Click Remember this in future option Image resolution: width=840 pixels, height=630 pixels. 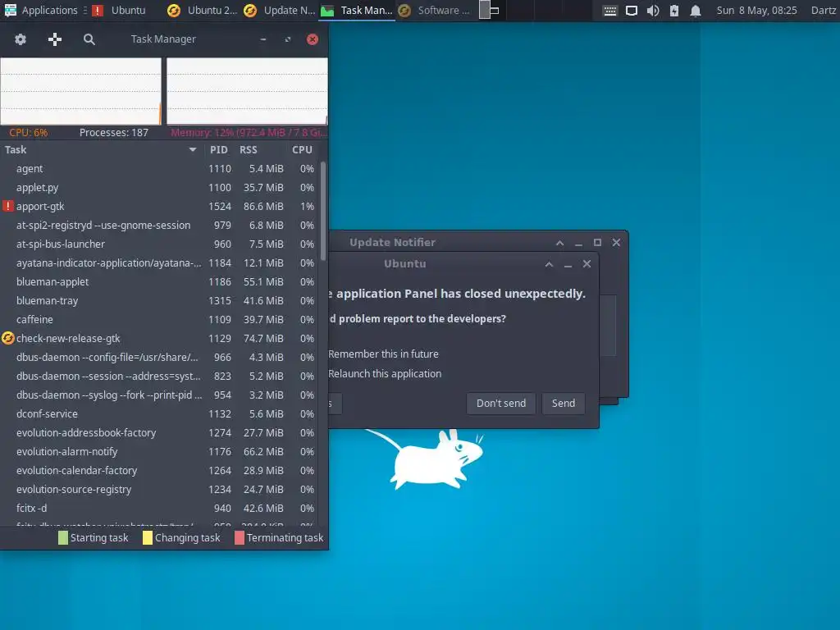[x=383, y=354]
